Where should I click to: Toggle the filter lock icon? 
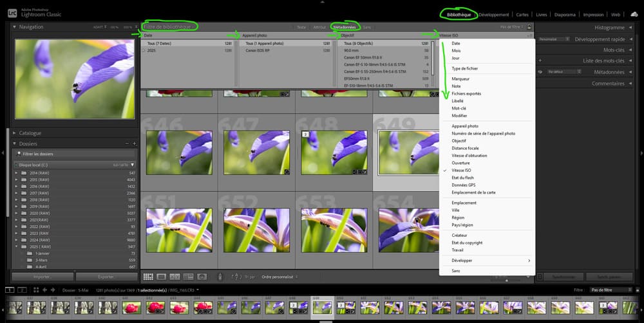[529, 27]
